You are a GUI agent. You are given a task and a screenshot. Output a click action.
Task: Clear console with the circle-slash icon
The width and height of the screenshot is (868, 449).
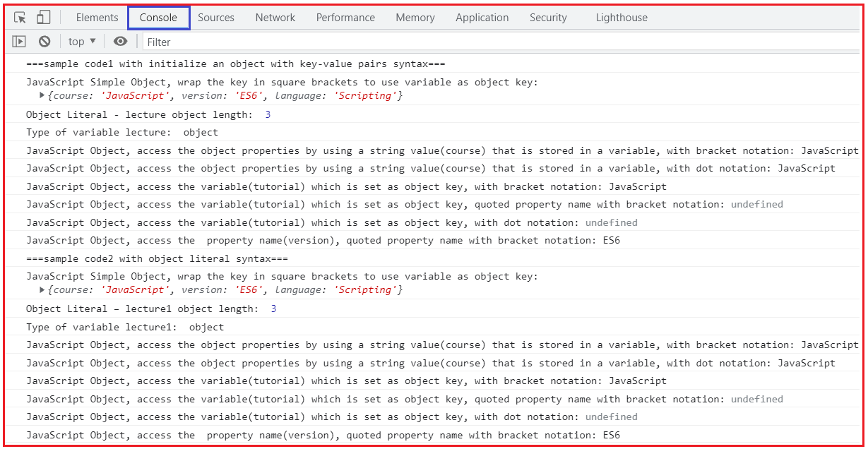[44, 42]
